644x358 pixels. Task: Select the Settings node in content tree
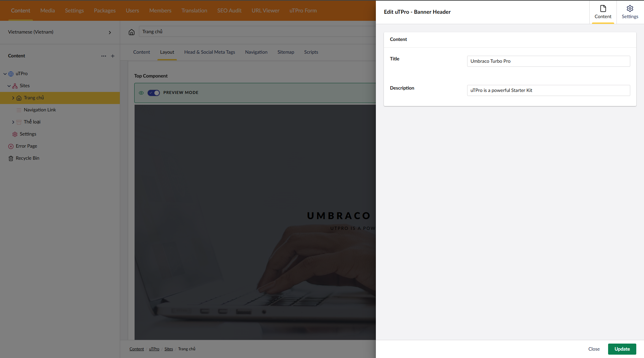point(28,134)
